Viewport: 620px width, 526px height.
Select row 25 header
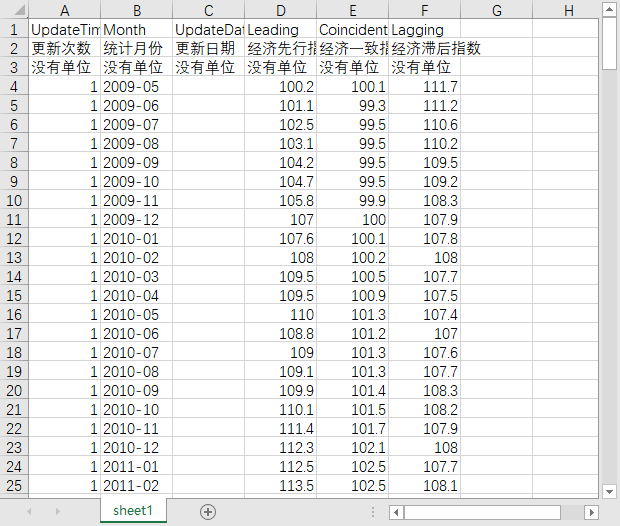pyautogui.click(x=14, y=485)
